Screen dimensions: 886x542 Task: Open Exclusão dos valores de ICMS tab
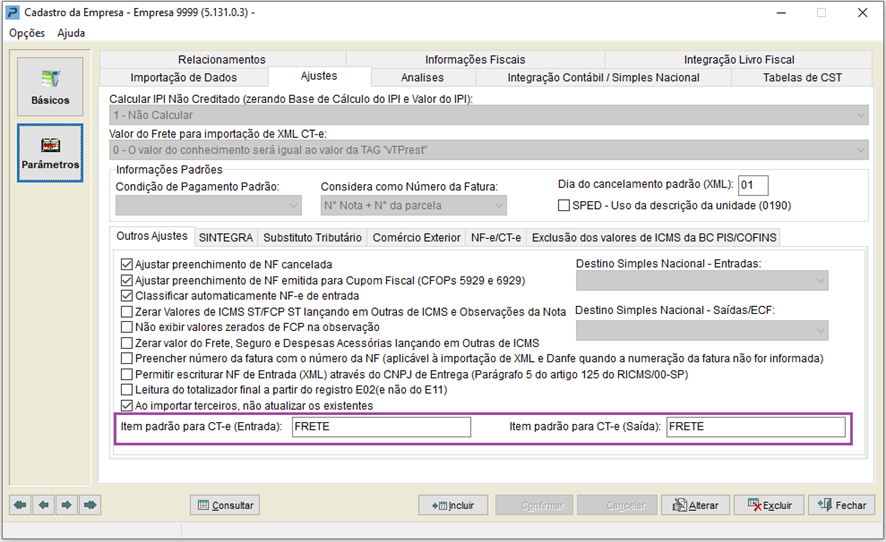(654, 238)
